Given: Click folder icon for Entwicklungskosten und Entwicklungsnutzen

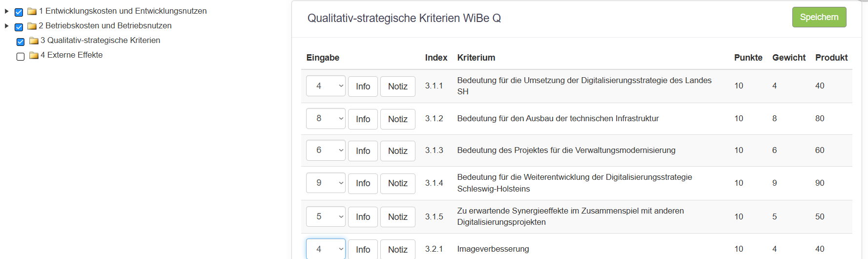Looking at the screenshot, I should point(32,11).
